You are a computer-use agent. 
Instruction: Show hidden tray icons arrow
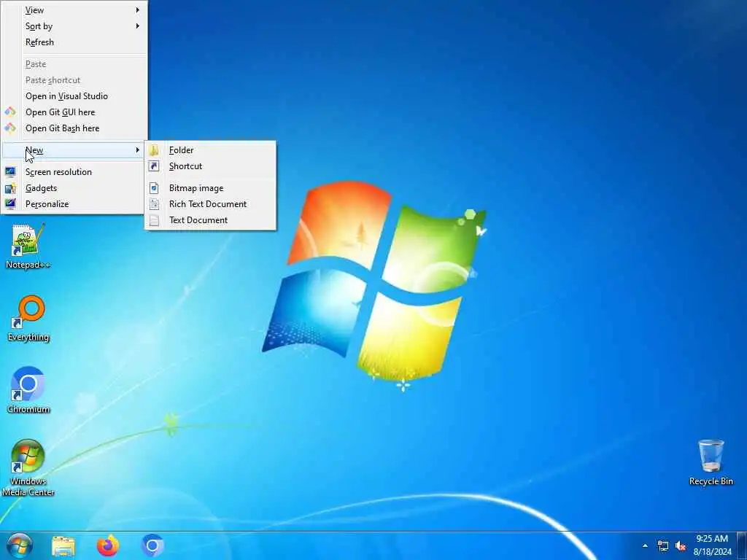645,545
